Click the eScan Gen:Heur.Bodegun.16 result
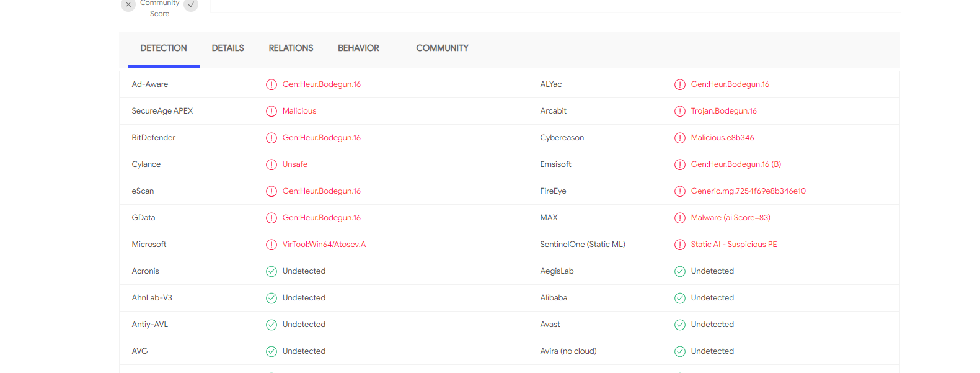Image resolution: width=980 pixels, height=373 pixels. tap(321, 191)
